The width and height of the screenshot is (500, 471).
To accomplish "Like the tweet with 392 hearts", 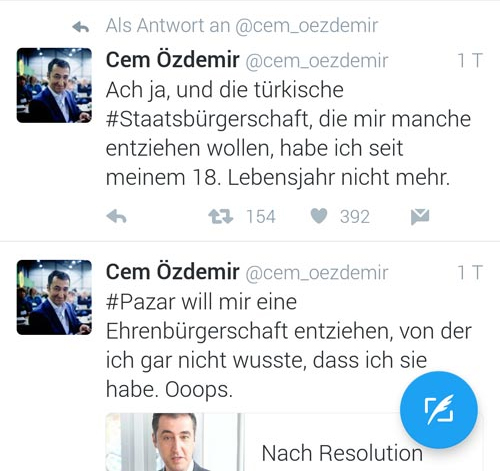I will click(x=319, y=216).
